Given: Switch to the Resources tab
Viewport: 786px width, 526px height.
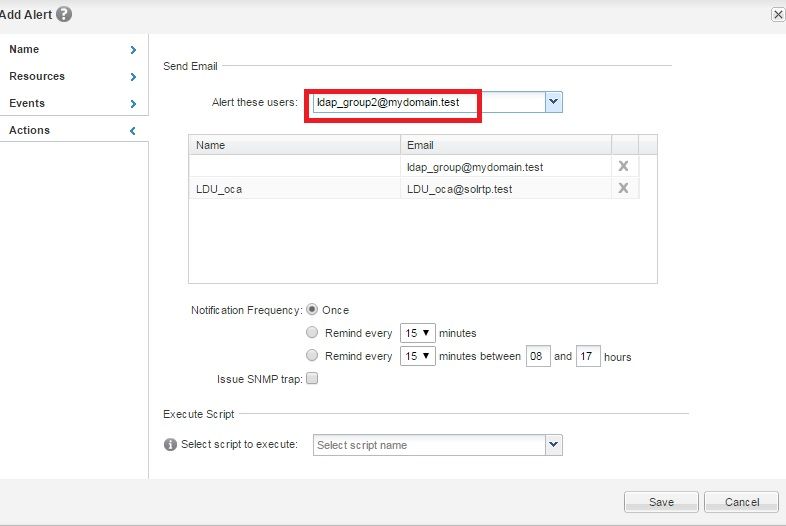Looking at the screenshot, I should [x=74, y=76].
